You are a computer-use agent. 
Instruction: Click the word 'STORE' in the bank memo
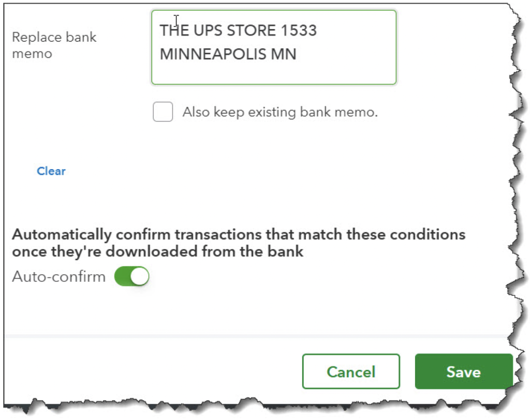tap(251, 31)
